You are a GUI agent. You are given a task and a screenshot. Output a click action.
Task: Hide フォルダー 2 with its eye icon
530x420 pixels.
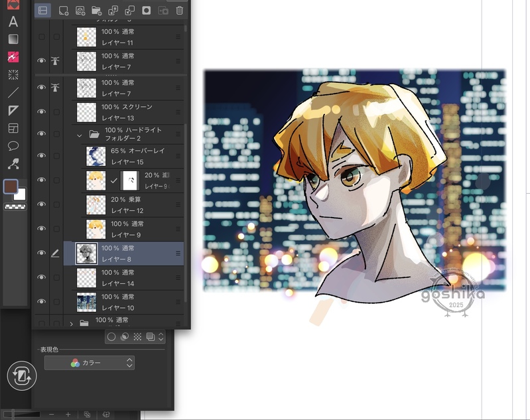[42, 133]
